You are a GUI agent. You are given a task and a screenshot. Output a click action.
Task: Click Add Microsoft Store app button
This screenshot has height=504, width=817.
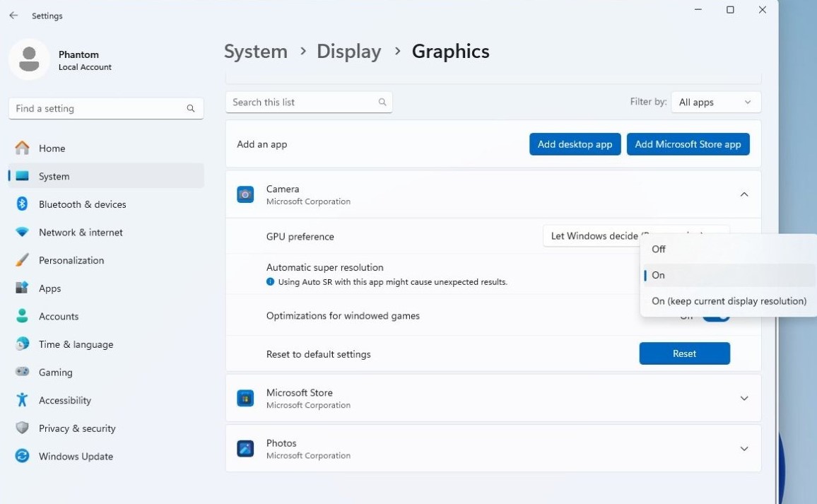688,144
